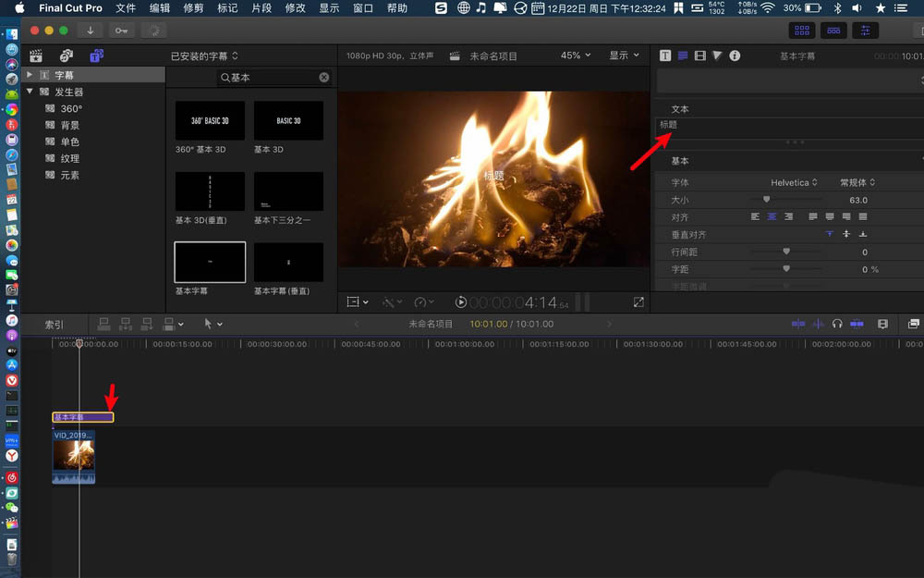
Task: Open clip appearance filmstrip button
Action: pos(882,323)
